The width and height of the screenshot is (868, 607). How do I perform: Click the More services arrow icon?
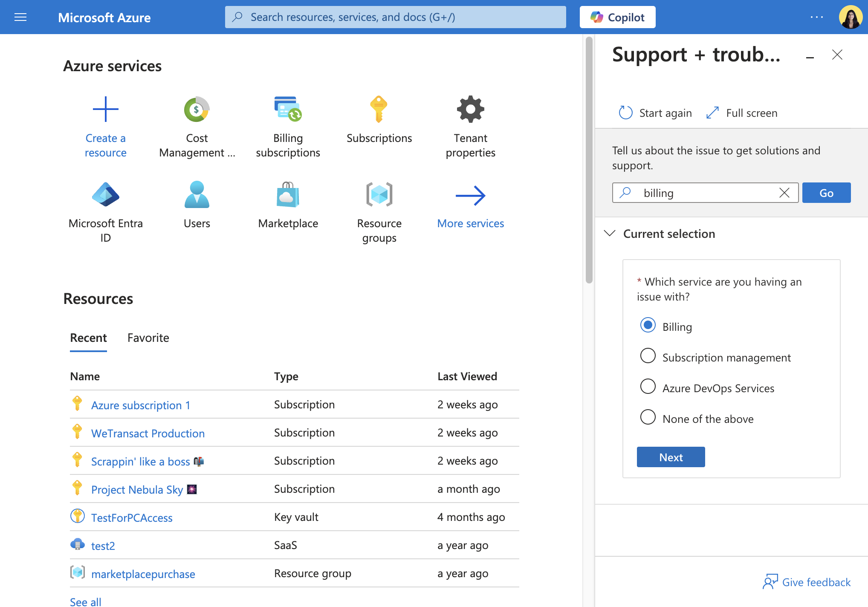(471, 196)
